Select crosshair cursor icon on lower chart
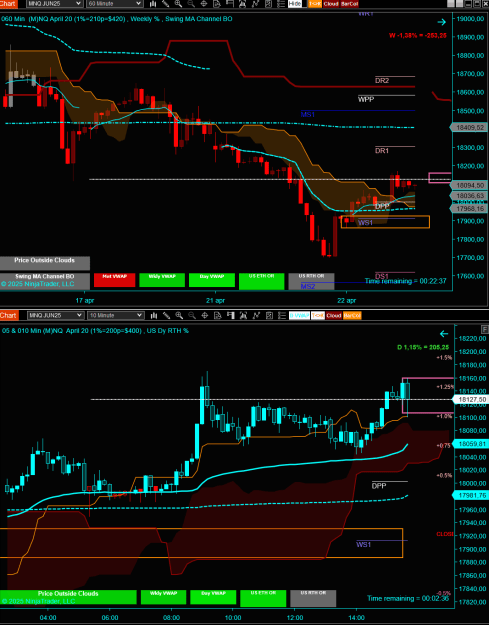This screenshot has width=489, height=625. (204, 315)
